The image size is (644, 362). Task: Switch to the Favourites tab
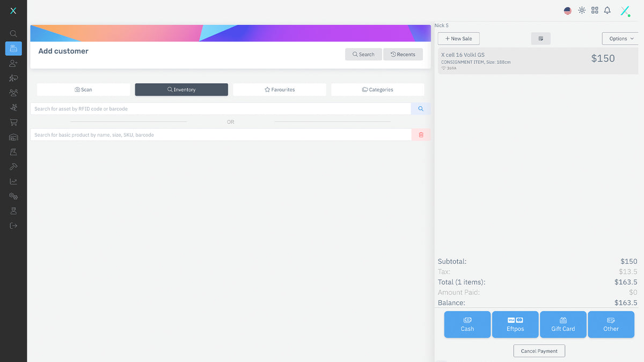pos(280,90)
